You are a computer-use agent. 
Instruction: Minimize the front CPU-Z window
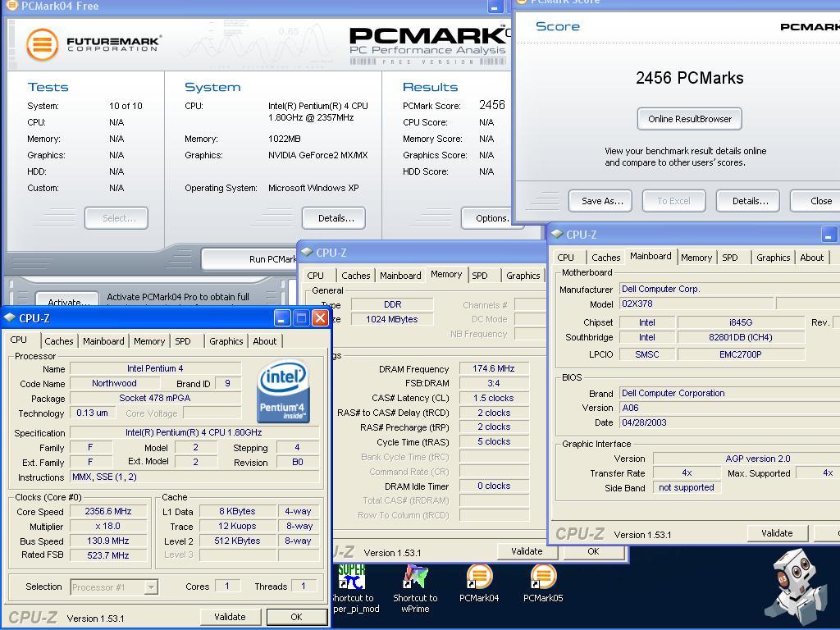282,318
